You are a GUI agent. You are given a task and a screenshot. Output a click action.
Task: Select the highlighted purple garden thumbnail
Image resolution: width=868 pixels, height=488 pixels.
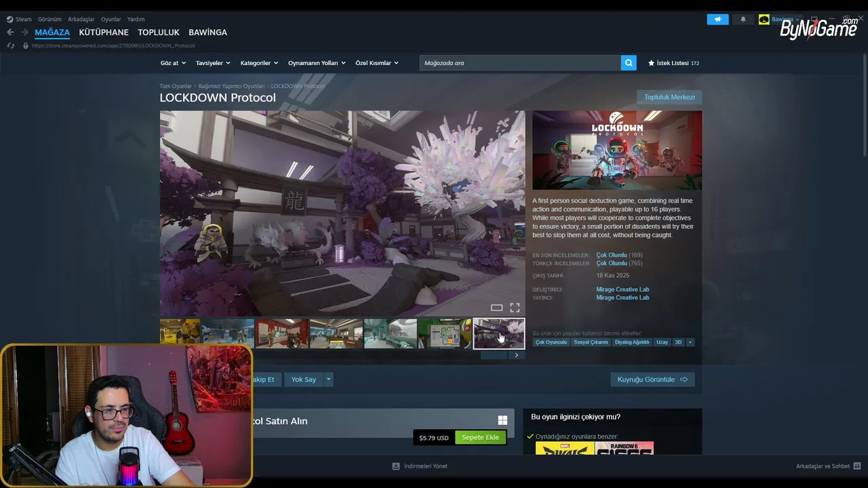499,333
